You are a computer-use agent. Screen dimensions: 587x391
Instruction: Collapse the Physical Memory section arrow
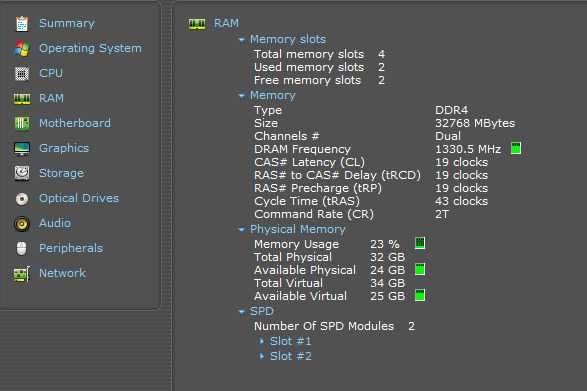241,230
